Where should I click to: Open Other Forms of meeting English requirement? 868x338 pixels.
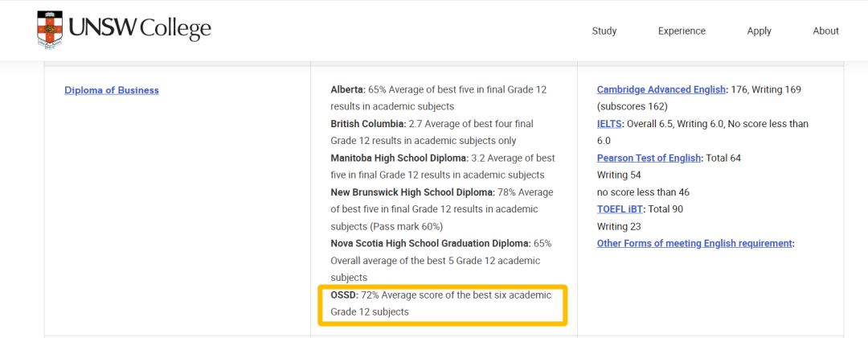click(694, 243)
